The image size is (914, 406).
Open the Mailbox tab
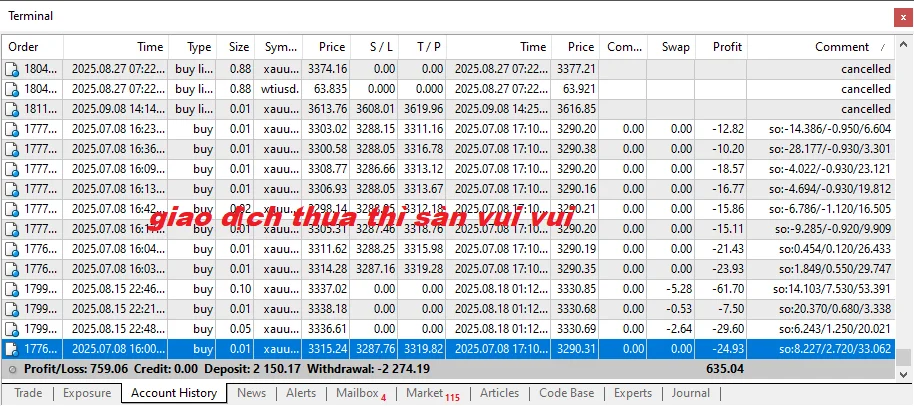pyautogui.click(x=361, y=393)
